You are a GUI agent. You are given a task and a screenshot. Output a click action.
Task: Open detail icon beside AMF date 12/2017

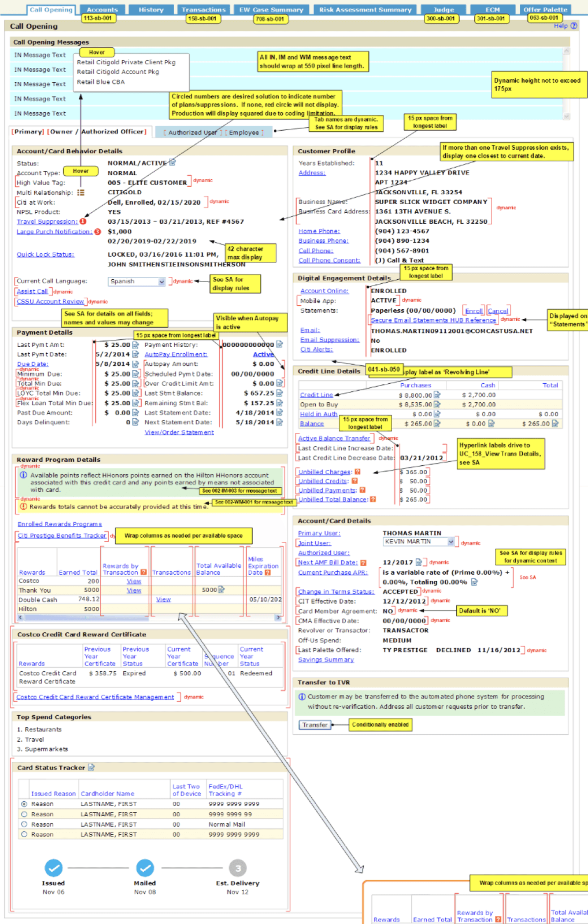419,562
